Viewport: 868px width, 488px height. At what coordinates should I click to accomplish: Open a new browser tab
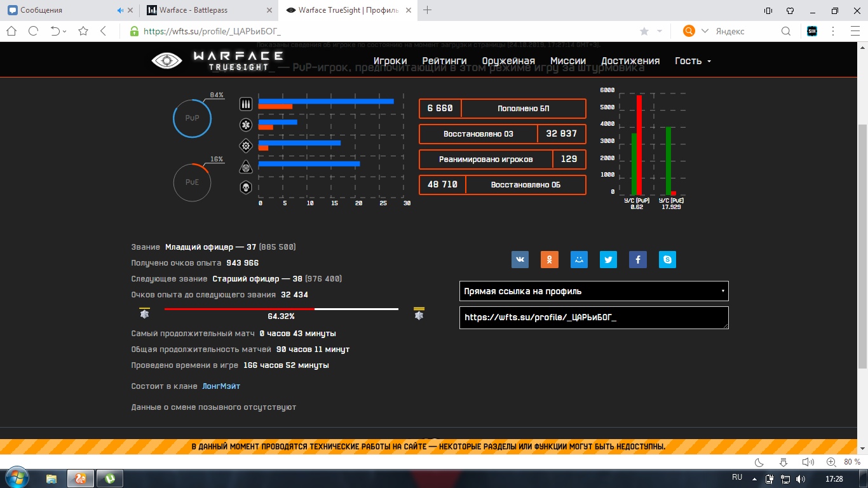pyautogui.click(x=428, y=10)
